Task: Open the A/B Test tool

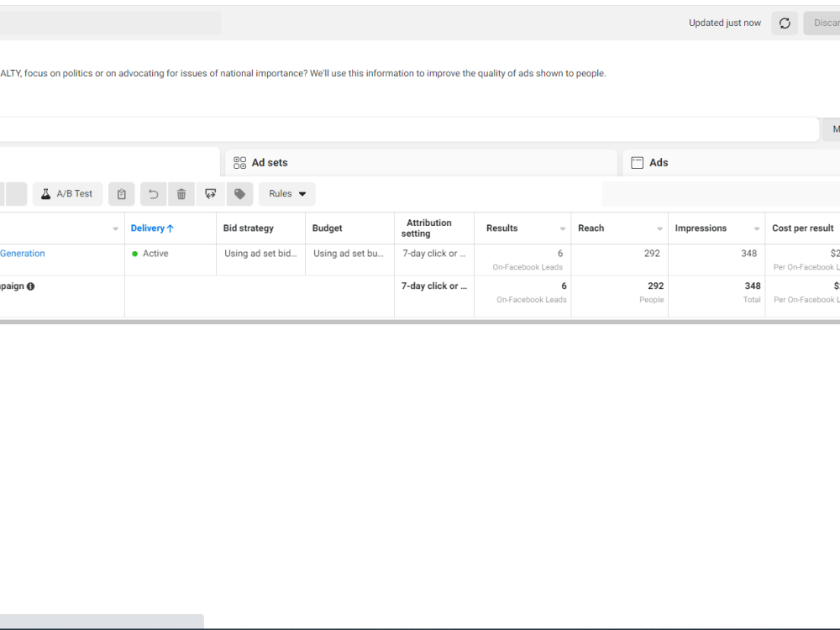Action: click(x=67, y=194)
